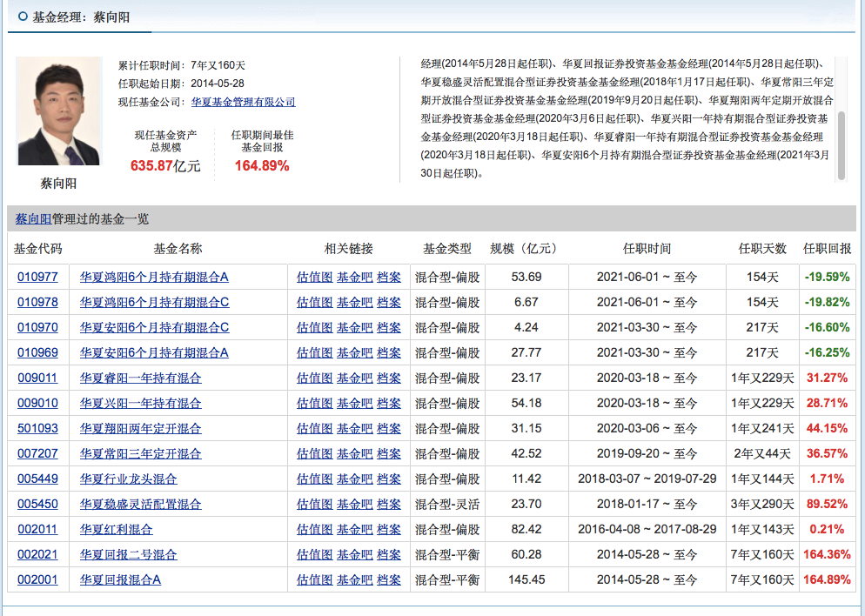
Task: Open 基金吧 for fund 002021
Action: point(355,555)
